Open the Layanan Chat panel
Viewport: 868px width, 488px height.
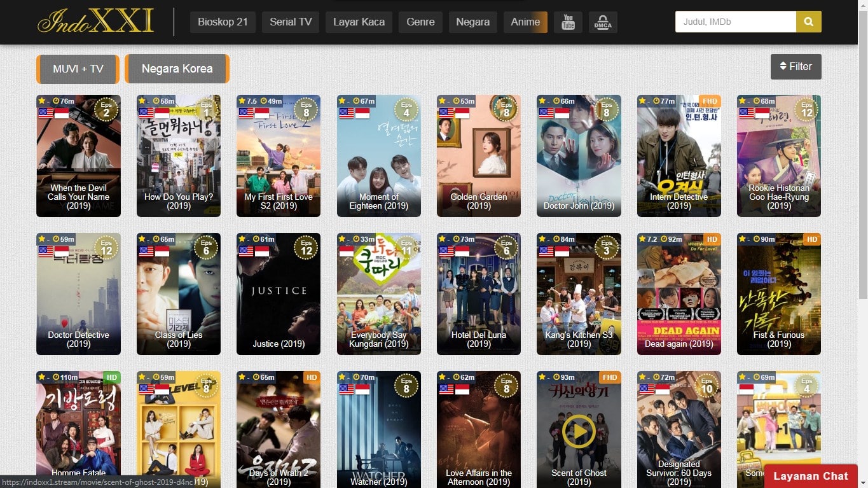tap(810, 476)
